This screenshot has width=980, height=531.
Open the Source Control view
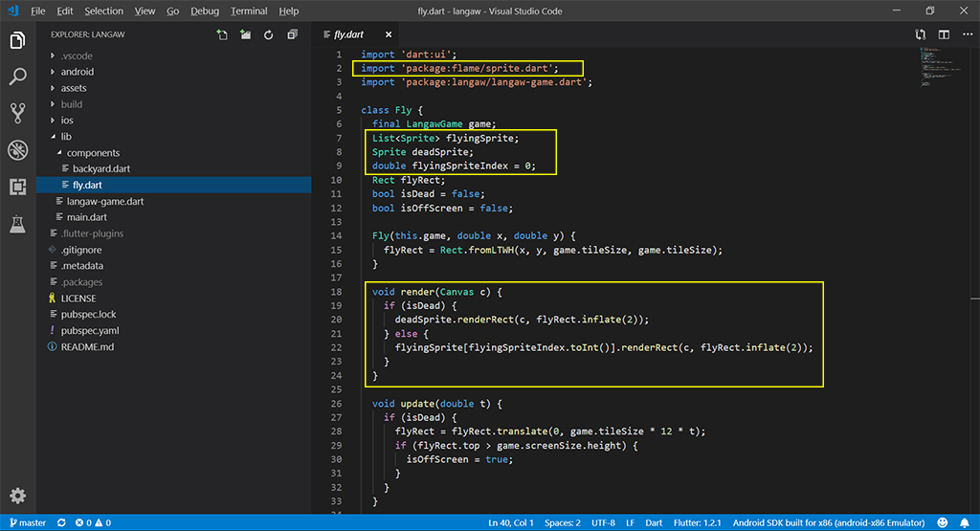pyautogui.click(x=17, y=114)
